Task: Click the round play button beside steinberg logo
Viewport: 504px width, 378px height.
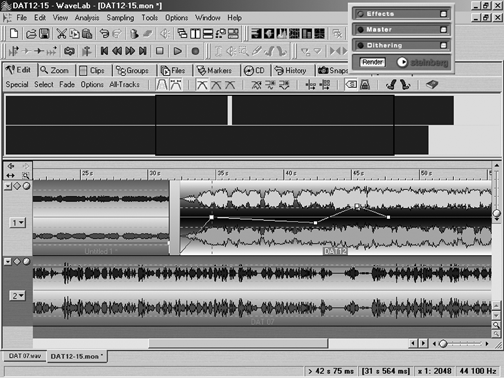Action: (x=402, y=62)
